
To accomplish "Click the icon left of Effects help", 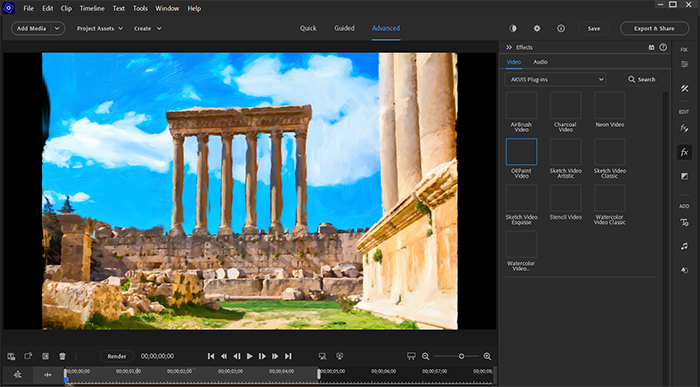I will tap(651, 47).
